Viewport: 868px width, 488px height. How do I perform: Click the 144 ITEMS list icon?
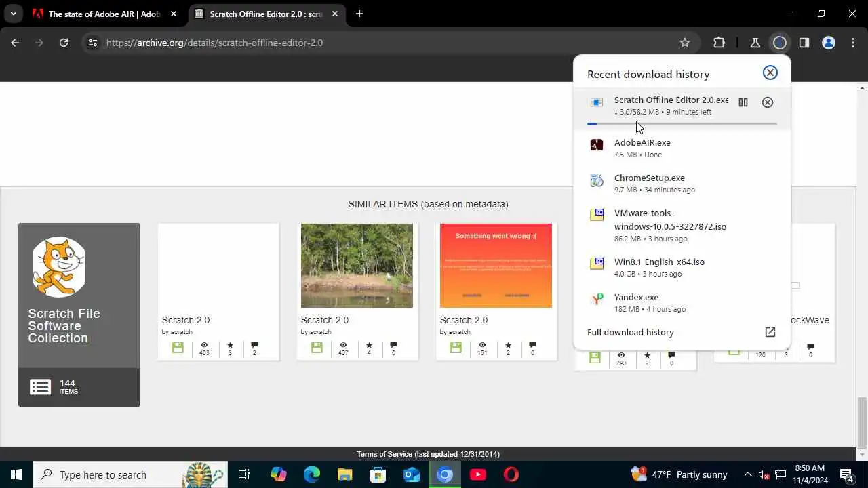pos(40,387)
